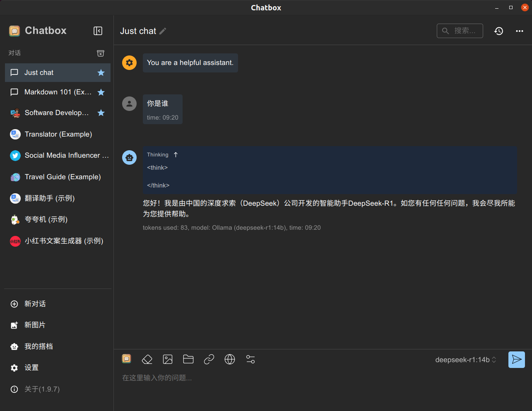The width and height of the screenshot is (532, 411).
Task: Attach an image using the picture icon
Action: [x=168, y=359]
